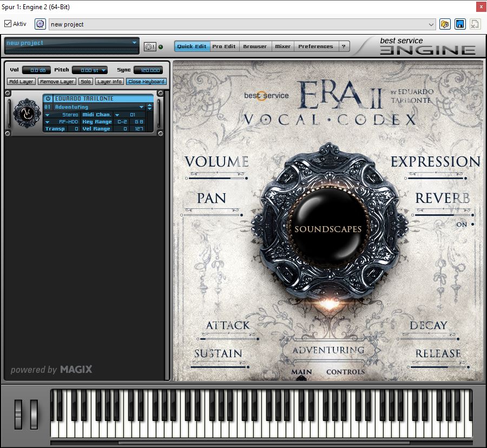Open the new project preset combo box
The image size is (487, 448).
242,24
